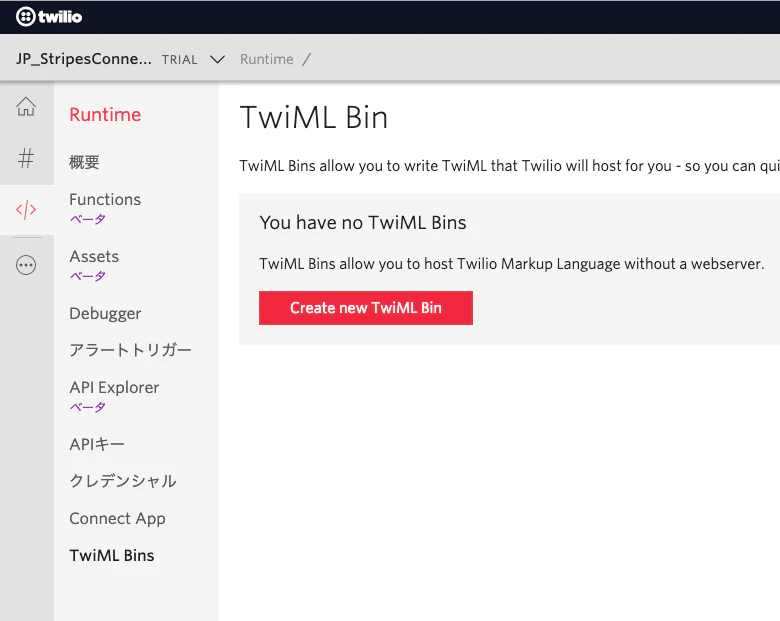Click JP_StripesConne... account name

click(84, 59)
